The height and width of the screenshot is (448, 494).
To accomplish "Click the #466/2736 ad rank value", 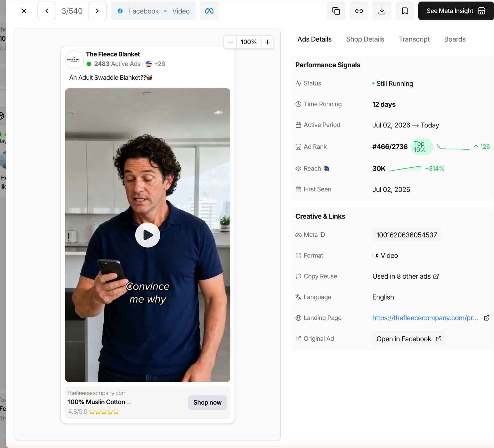I will (390, 147).
